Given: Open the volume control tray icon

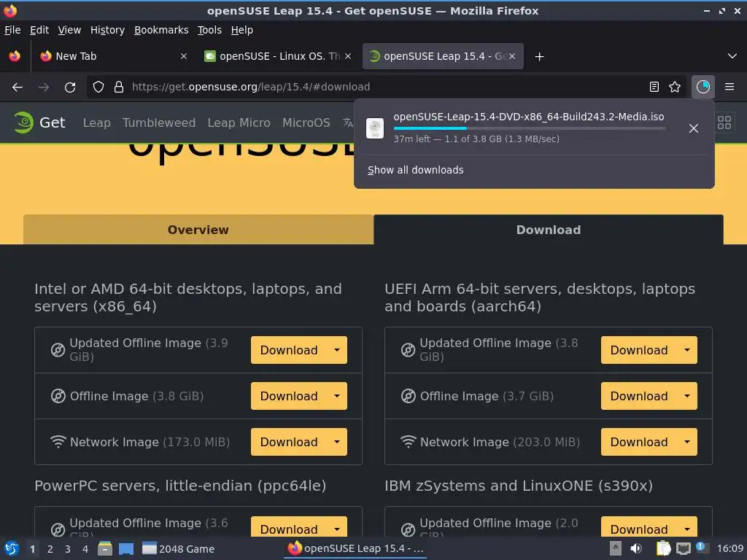Looking at the screenshot, I should [636, 548].
